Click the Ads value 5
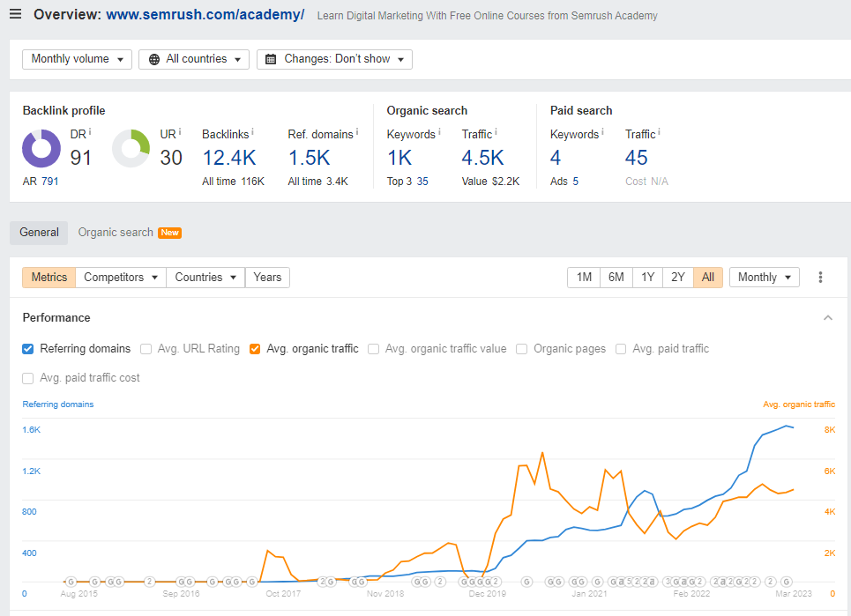 [x=575, y=182]
